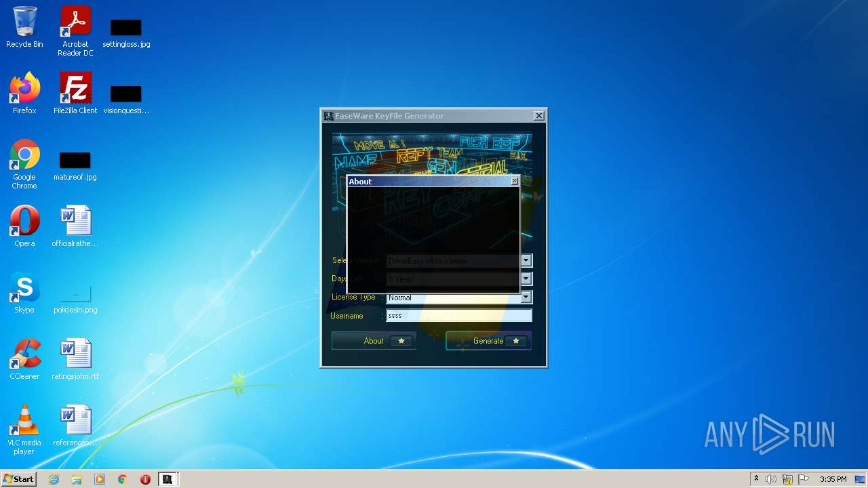Open Firefox from the desktop

24,94
